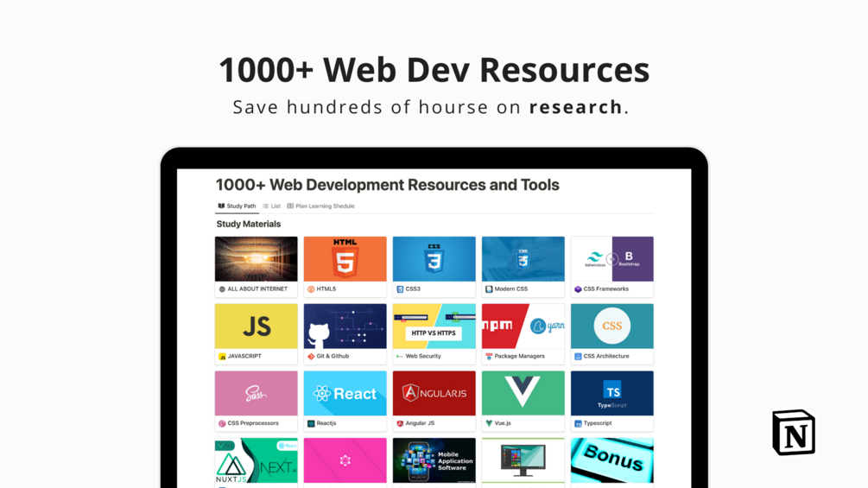
Task: Open the desktop monitor card cover
Action: [x=523, y=460]
